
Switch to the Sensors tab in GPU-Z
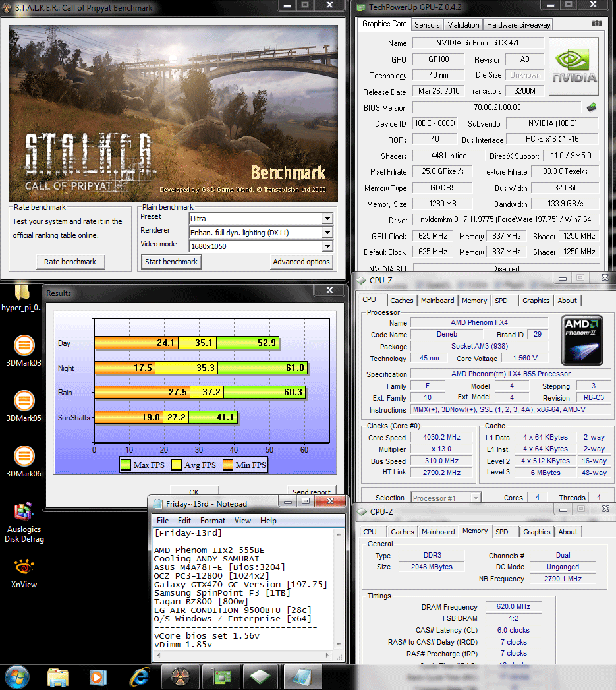427,25
